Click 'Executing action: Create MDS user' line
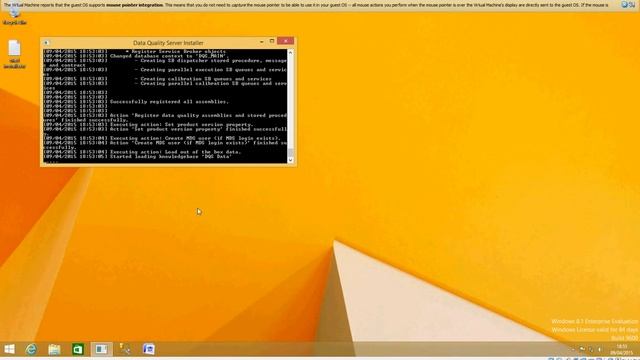Screen dimensions: 640x360 (196, 138)
